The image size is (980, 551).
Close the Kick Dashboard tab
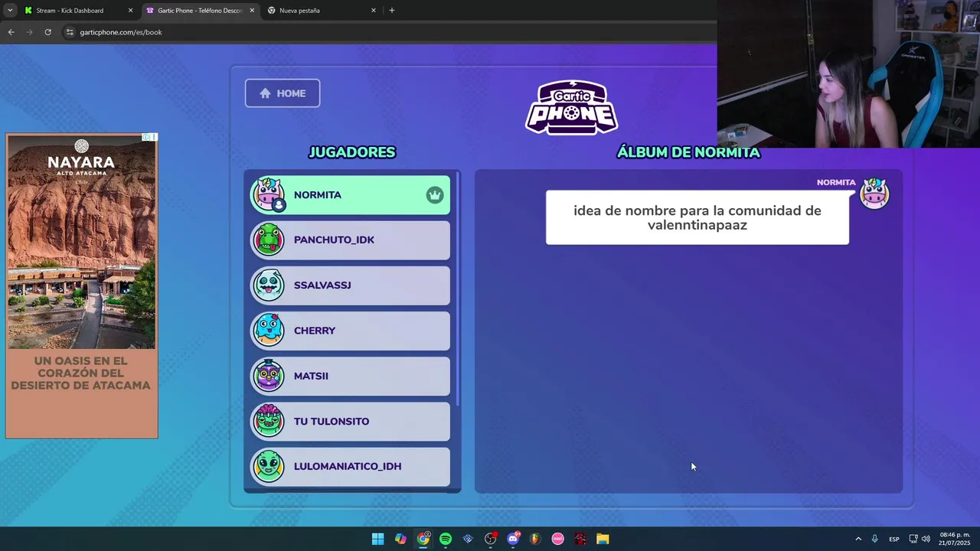pos(130,11)
